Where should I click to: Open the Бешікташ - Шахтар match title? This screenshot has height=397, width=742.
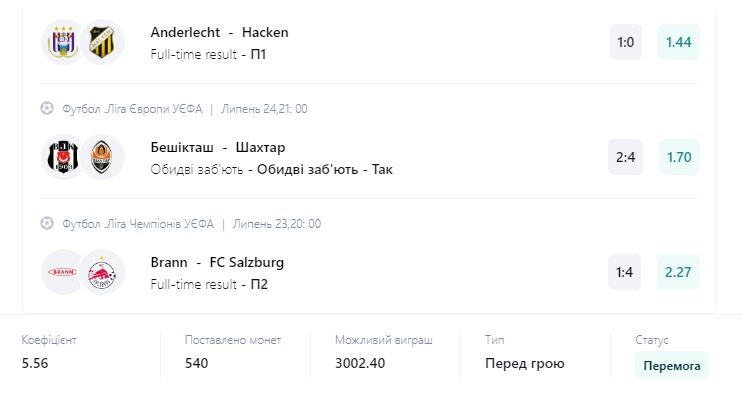pos(218,147)
